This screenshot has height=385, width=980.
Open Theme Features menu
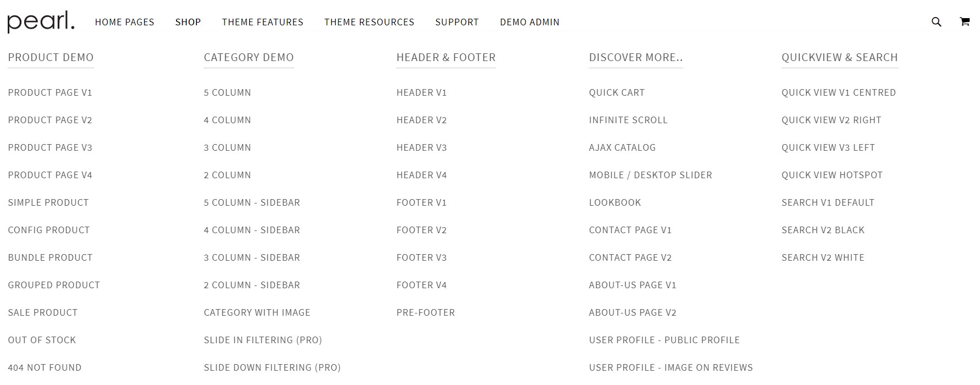(262, 22)
